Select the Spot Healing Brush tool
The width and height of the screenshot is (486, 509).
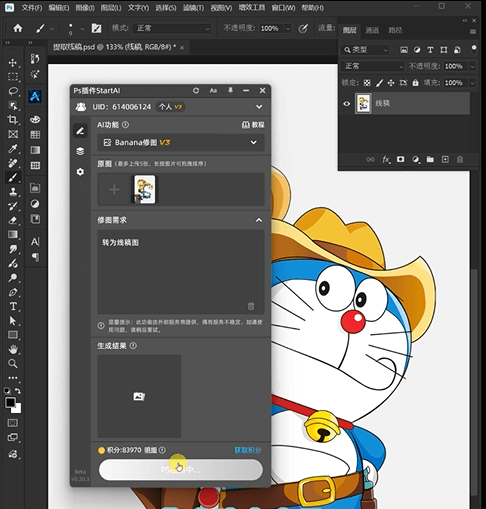click(13, 163)
